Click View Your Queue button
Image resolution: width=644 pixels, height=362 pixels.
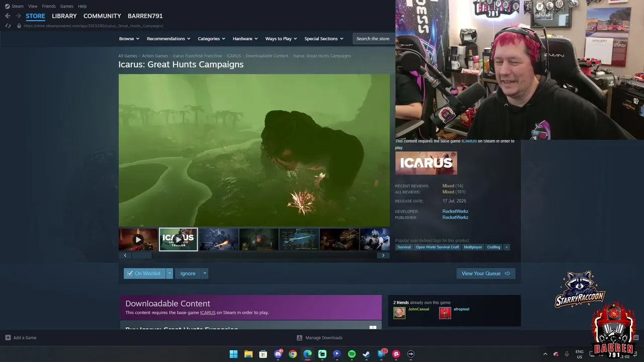tap(486, 274)
